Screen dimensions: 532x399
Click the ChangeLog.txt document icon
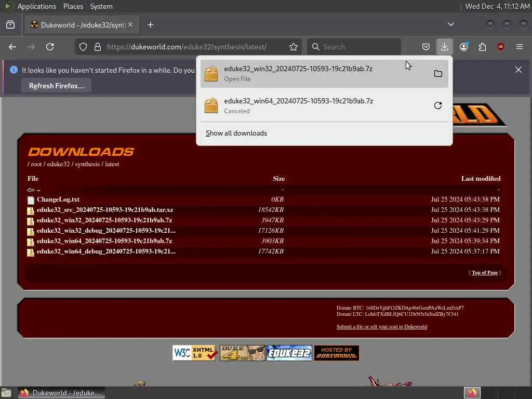[x=31, y=200]
